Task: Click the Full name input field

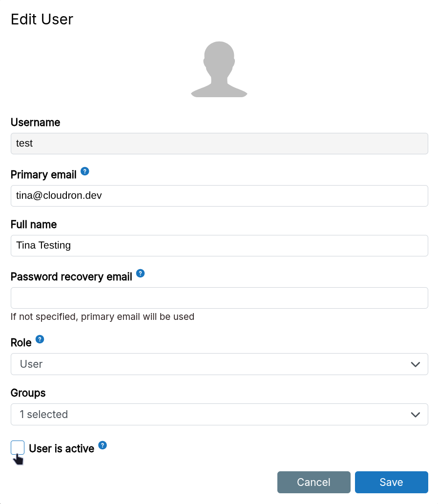Action: [x=219, y=246]
